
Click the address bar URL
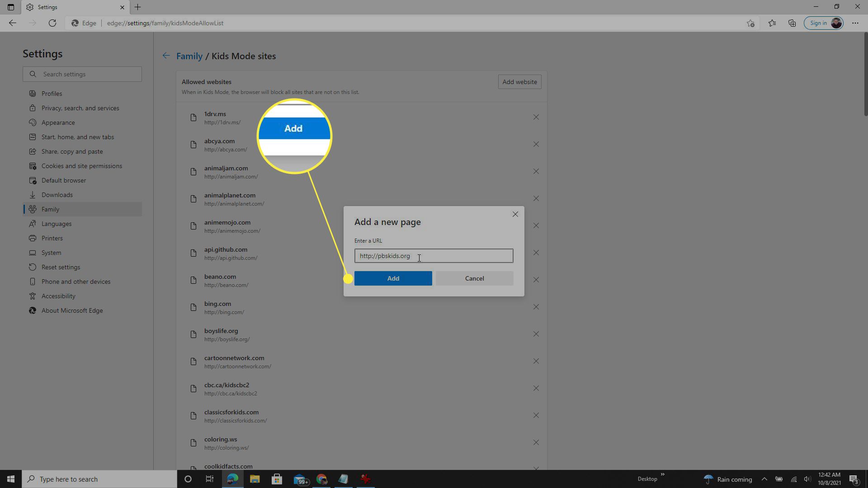165,23
